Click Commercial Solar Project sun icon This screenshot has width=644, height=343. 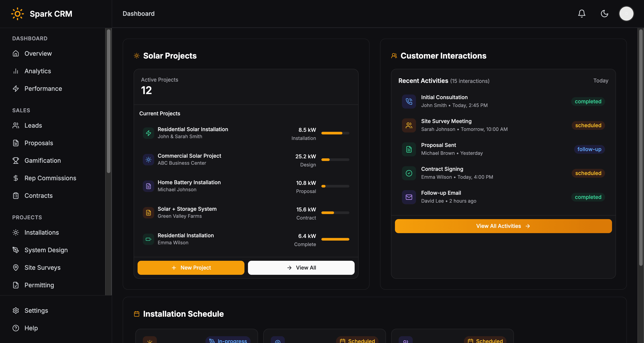click(149, 159)
